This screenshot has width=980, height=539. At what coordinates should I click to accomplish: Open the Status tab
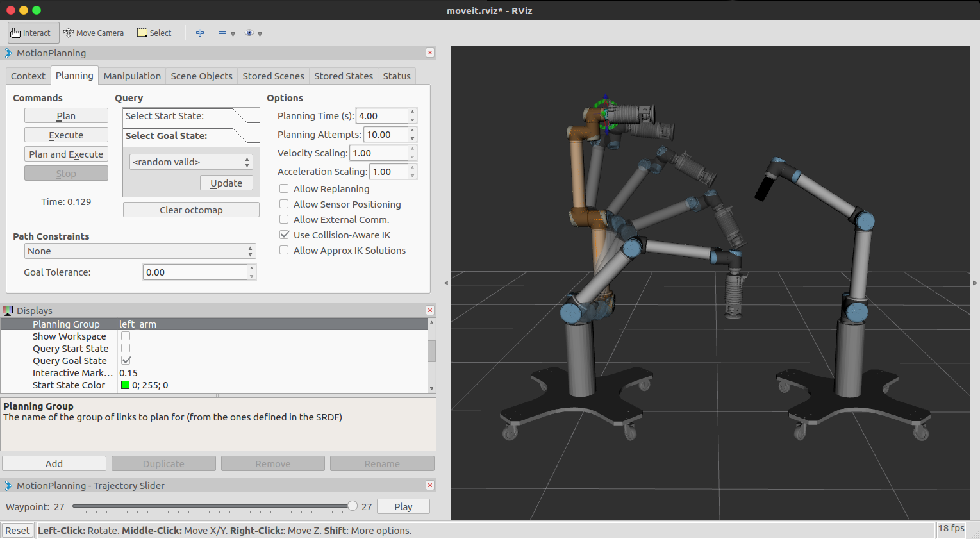(397, 76)
